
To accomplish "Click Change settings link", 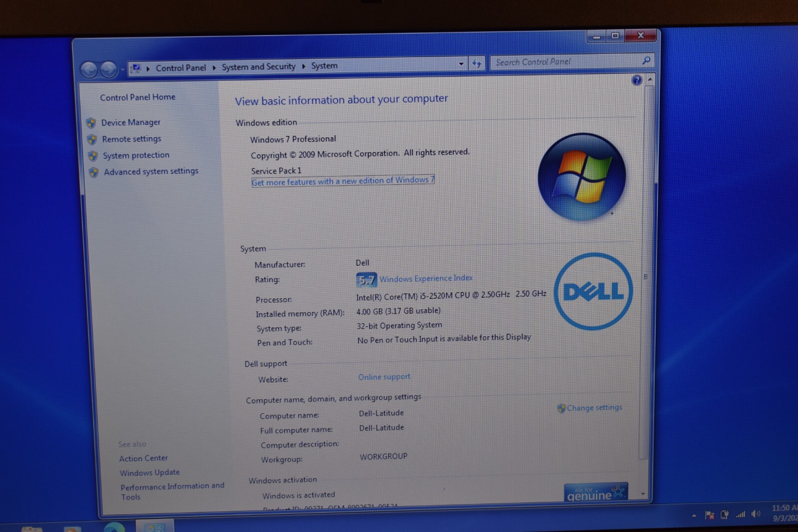I will (595, 407).
